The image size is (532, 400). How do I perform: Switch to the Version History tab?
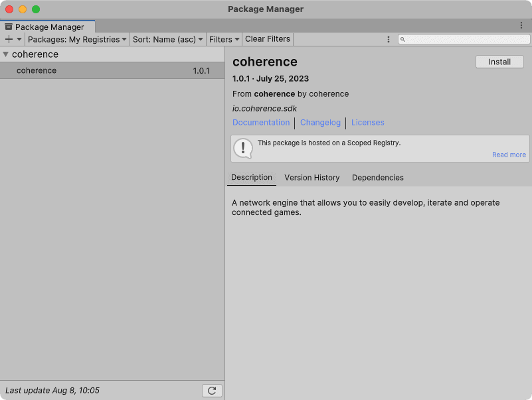311,177
